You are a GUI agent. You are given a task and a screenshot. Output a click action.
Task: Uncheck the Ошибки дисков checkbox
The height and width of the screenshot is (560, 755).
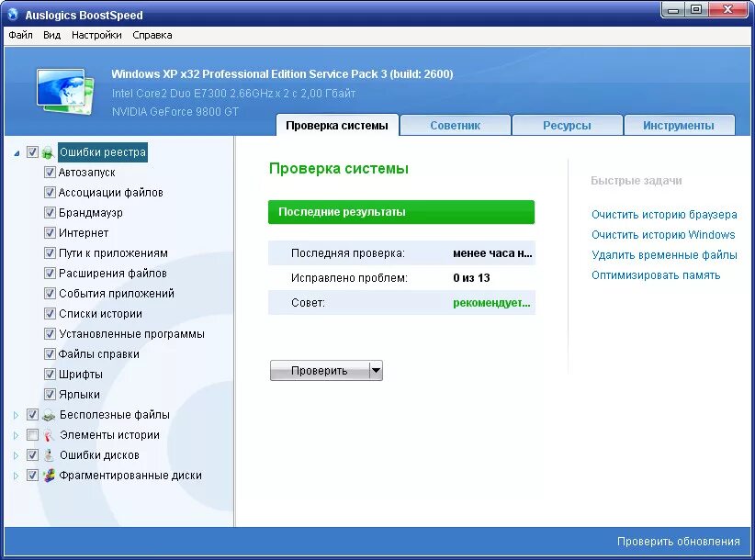(x=32, y=455)
